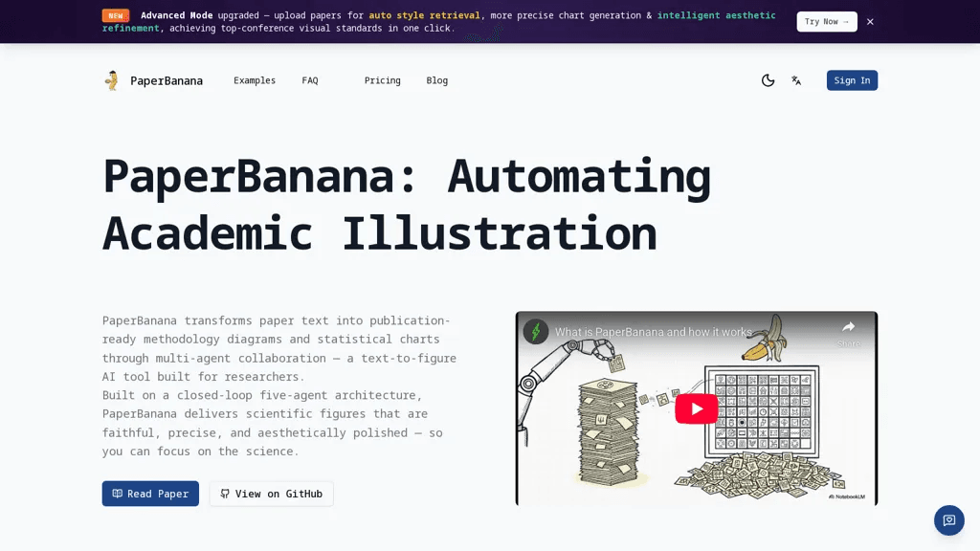Image resolution: width=980 pixels, height=551 pixels.
Task: Click the Sign In button
Action: (x=852, y=80)
